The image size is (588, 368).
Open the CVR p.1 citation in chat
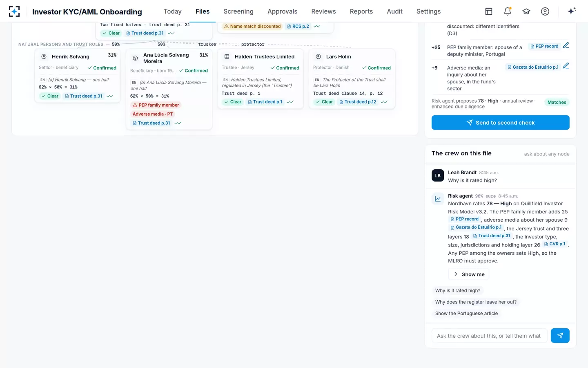coord(555,244)
